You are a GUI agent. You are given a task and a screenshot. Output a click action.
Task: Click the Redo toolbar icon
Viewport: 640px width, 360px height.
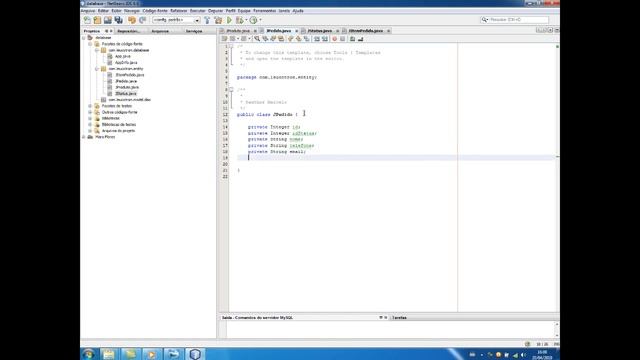click(142, 20)
